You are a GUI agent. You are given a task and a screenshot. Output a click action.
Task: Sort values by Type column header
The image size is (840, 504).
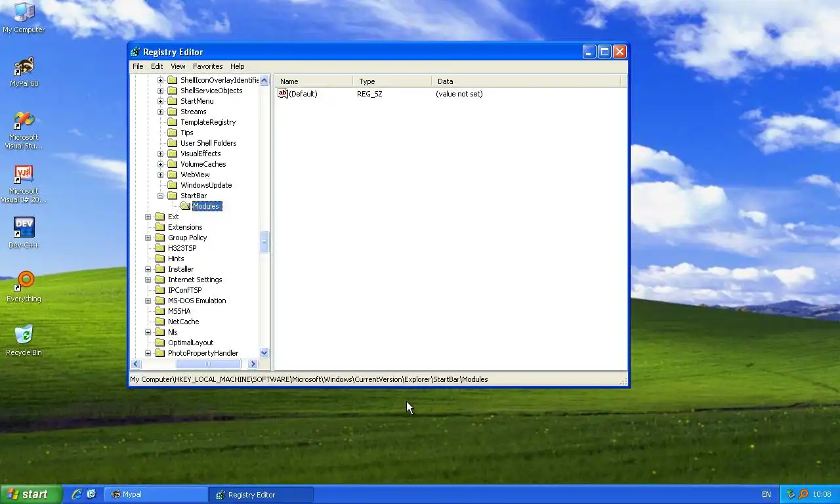point(392,81)
